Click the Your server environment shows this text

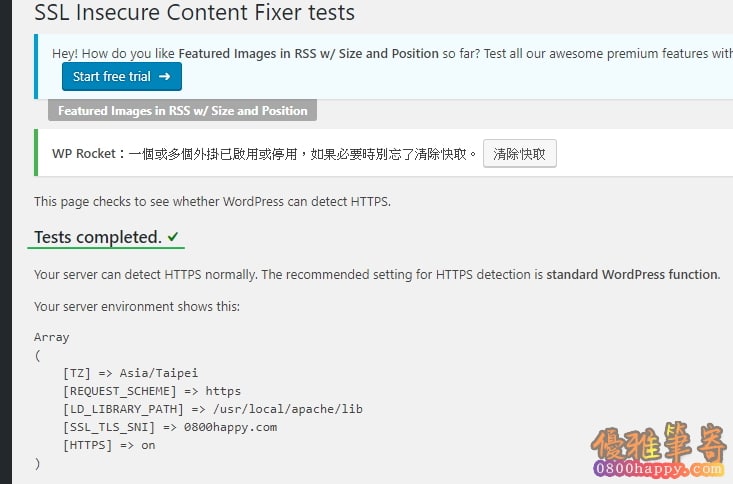tap(137, 306)
